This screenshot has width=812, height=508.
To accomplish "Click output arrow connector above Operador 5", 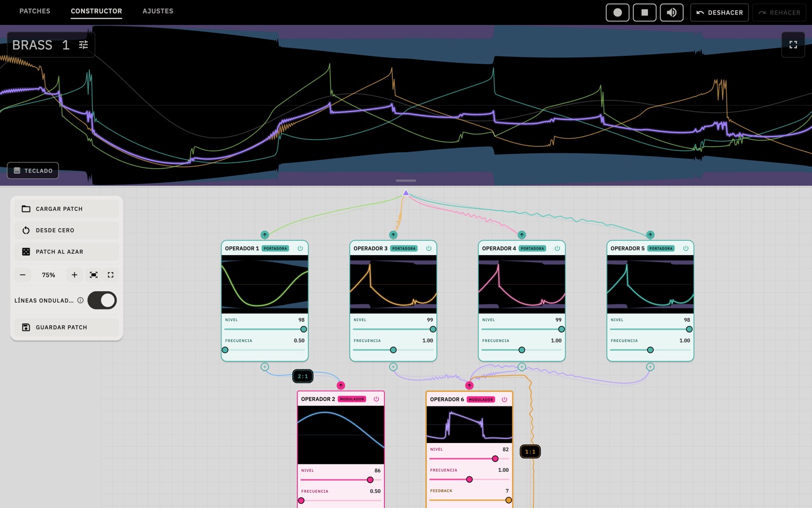I will [650, 235].
